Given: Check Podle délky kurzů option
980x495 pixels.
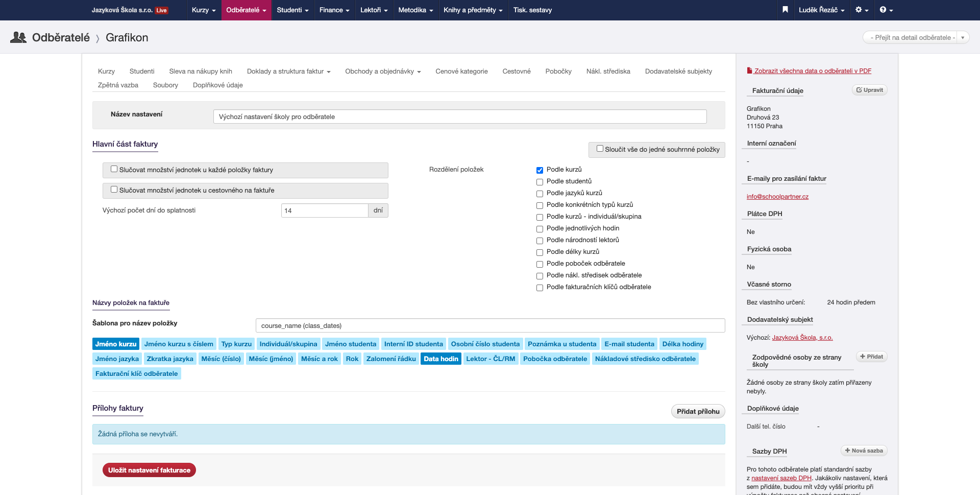Looking at the screenshot, I should click(540, 252).
